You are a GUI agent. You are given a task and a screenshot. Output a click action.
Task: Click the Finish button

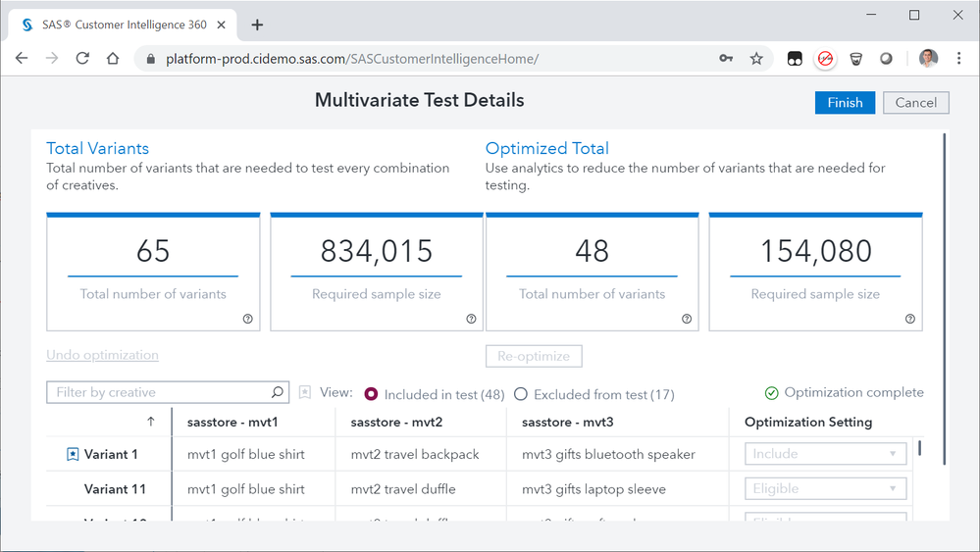[x=845, y=103]
